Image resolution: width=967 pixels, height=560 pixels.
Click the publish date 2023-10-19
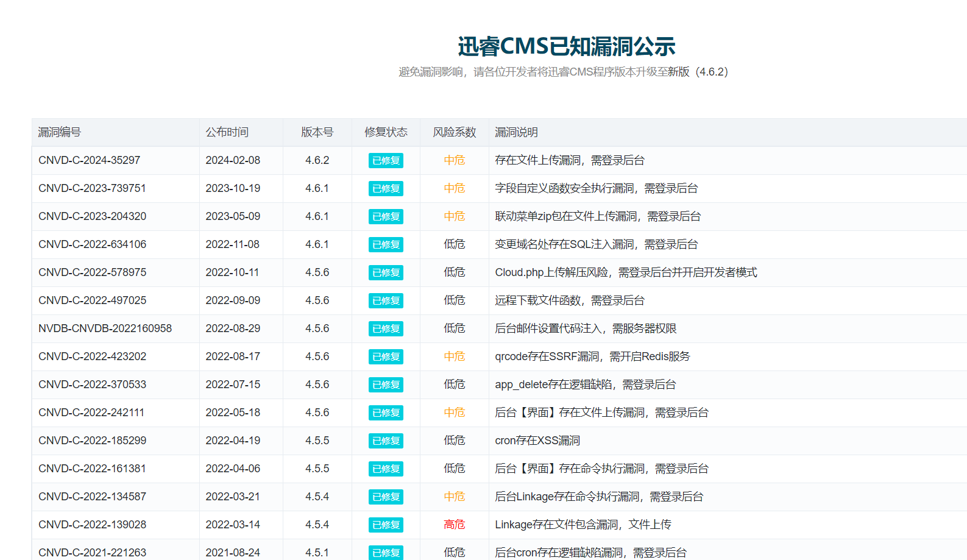click(x=233, y=188)
